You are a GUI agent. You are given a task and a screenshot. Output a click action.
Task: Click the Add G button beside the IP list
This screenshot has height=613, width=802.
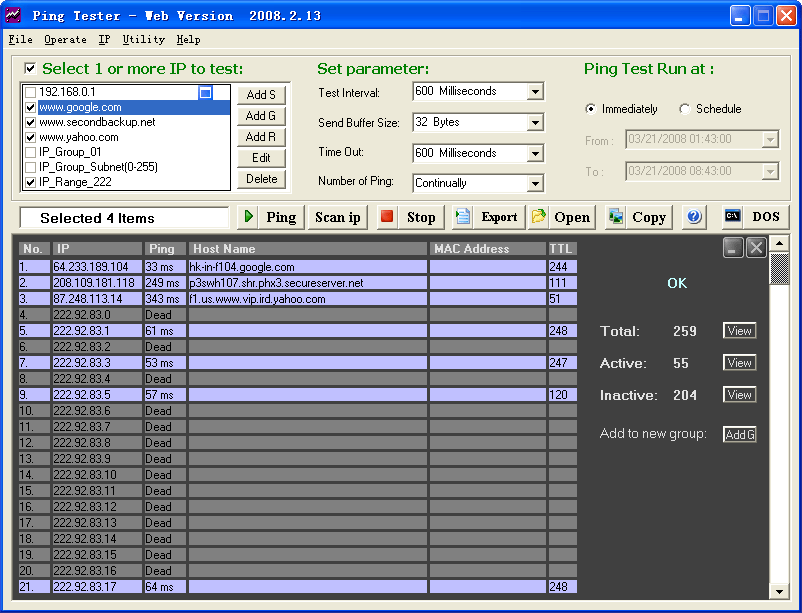tap(261, 116)
